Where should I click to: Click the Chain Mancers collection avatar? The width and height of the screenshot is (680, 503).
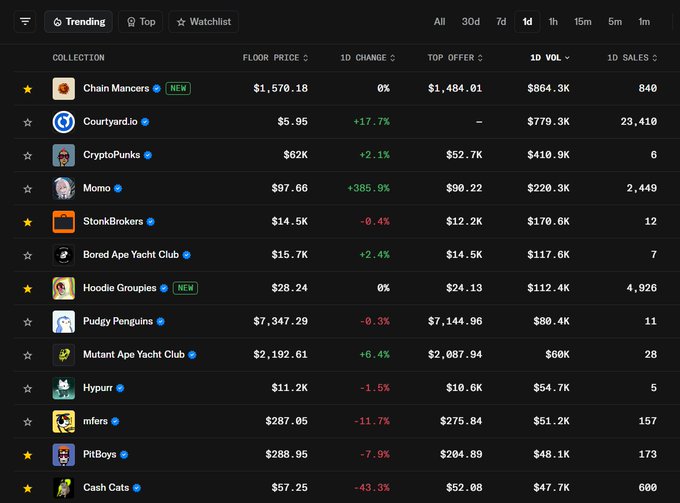coord(64,88)
